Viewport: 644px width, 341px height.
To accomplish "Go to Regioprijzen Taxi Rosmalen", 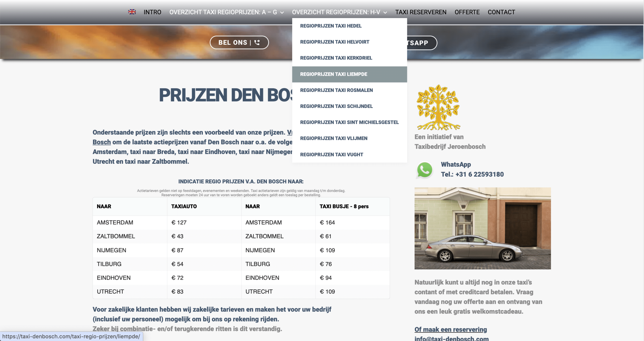I will (349, 90).
